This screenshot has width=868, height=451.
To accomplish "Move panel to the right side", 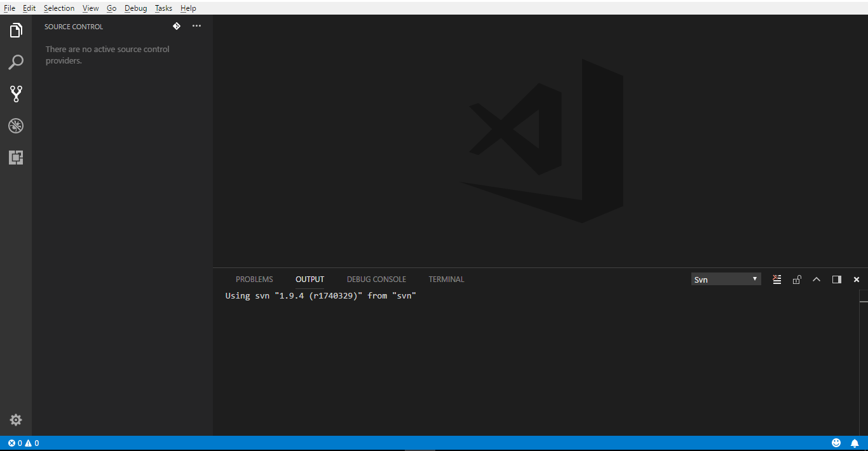I will pyautogui.click(x=837, y=279).
